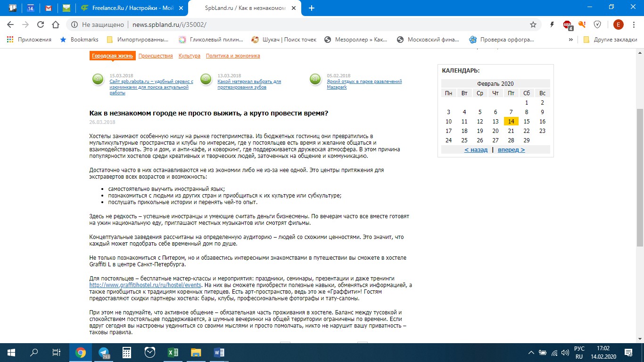
Task: Open the Chrome three-dot menu
Action: pyautogui.click(x=634, y=25)
